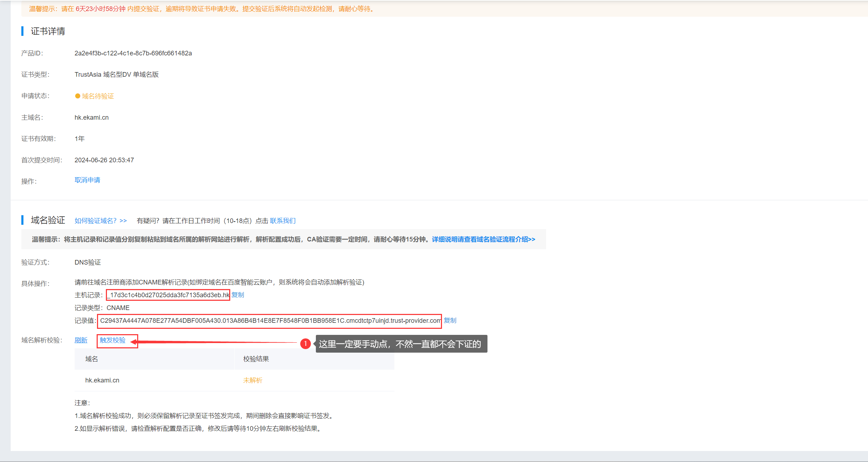Copy the 主机记录 value via 复制
Viewport: 868px width, 462px height.
238,295
